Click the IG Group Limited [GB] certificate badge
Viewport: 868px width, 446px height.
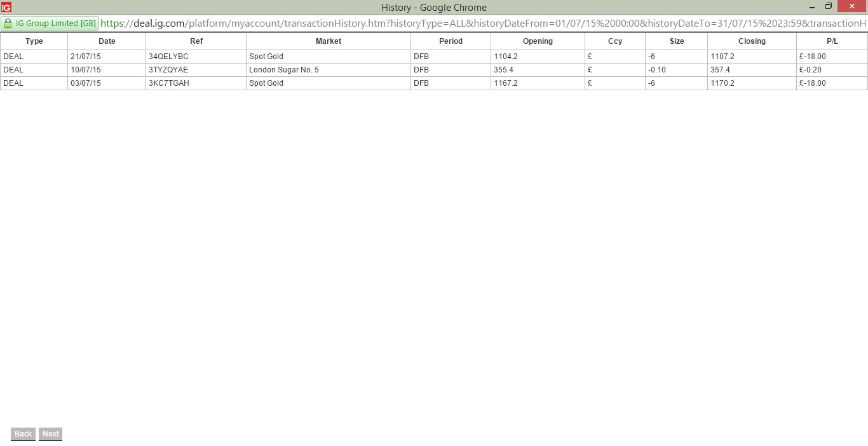[50, 24]
